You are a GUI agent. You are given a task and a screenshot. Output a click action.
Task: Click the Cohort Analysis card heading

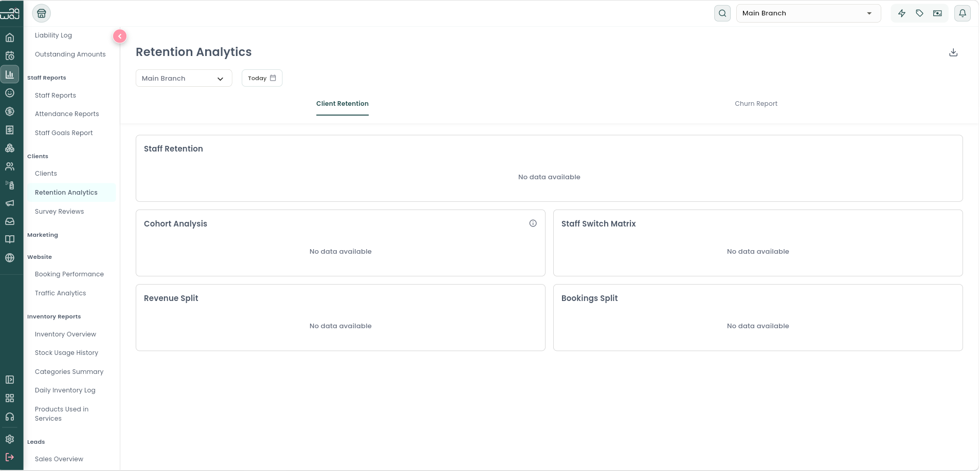[175, 224]
